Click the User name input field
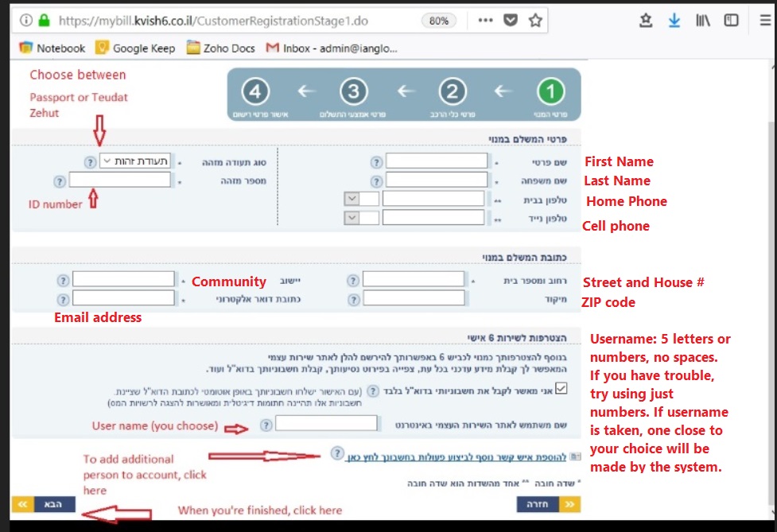The height and width of the screenshot is (532, 777). click(326, 423)
